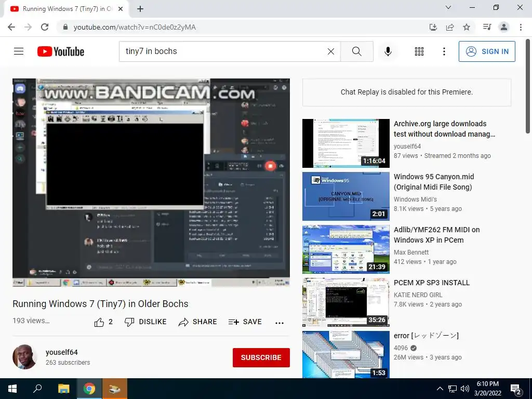Open a new tab with plus
Screen dimensions: 532x399
[x=140, y=9]
